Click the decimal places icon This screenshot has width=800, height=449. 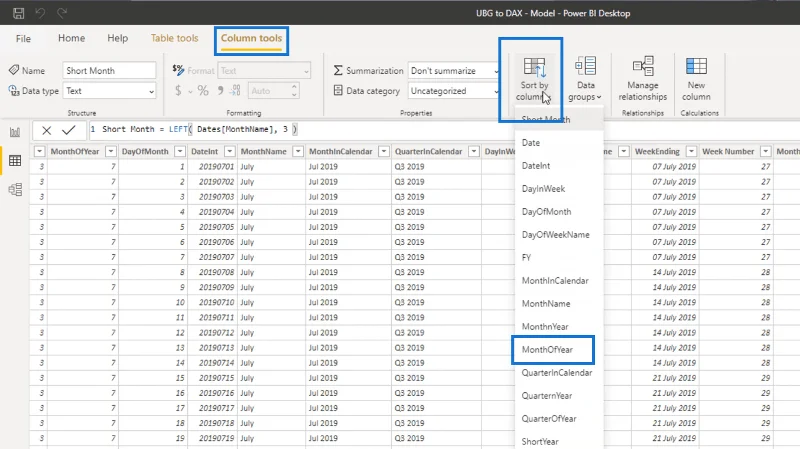point(235,91)
